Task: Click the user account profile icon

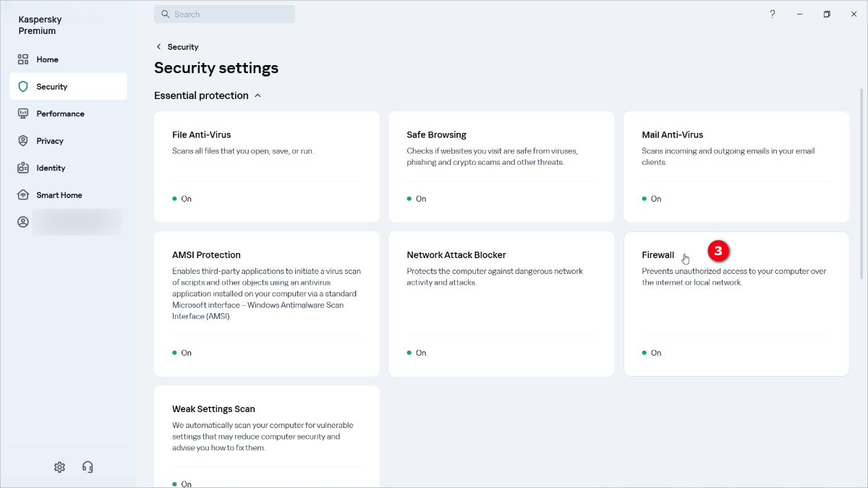Action: coord(23,222)
